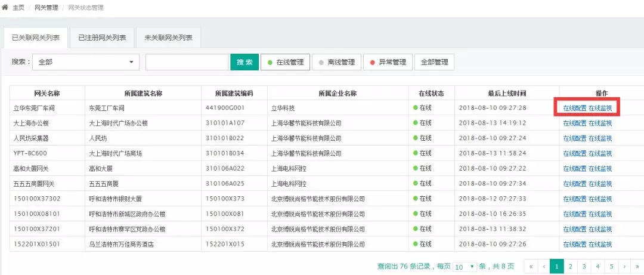Click the green 搜索 button
The width and height of the screenshot is (644, 275).
coord(244,62)
